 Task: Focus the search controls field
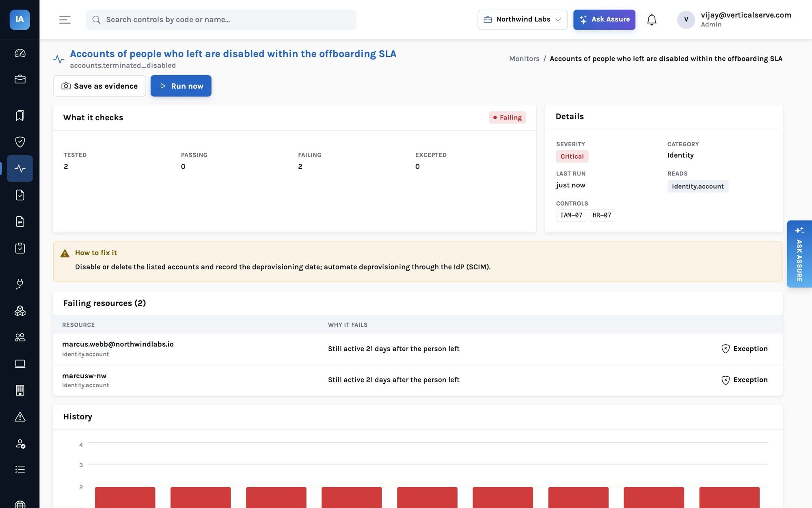point(221,20)
